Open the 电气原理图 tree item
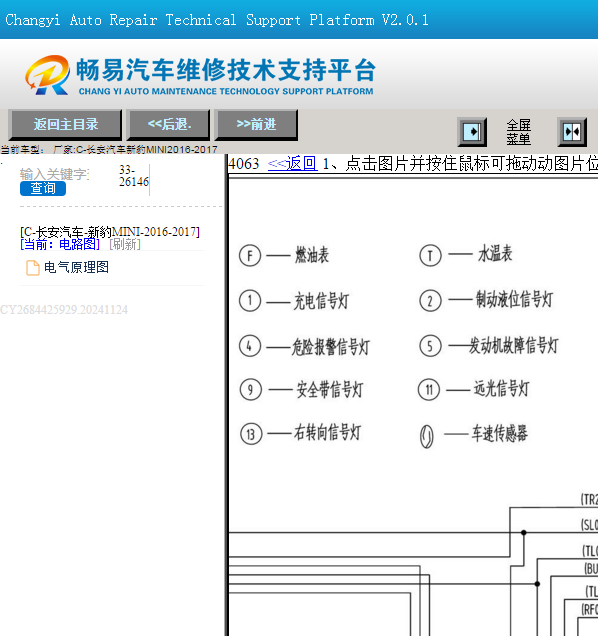598x636 pixels. tap(76, 267)
